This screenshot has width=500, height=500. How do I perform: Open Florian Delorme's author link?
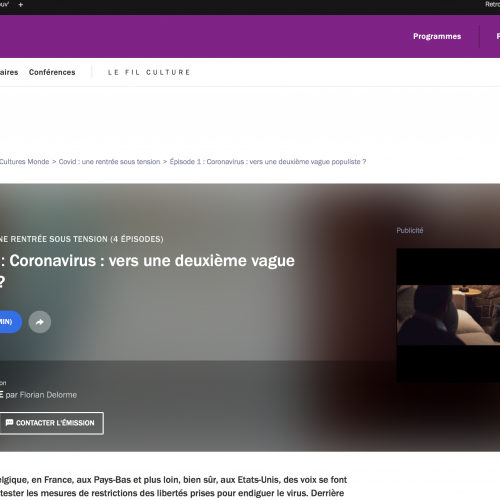[x=48, y=395]
